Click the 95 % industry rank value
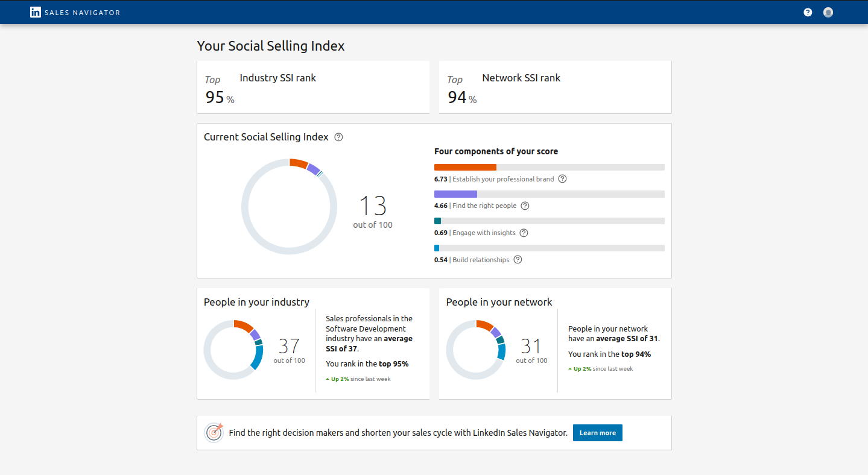 (220, 97)
